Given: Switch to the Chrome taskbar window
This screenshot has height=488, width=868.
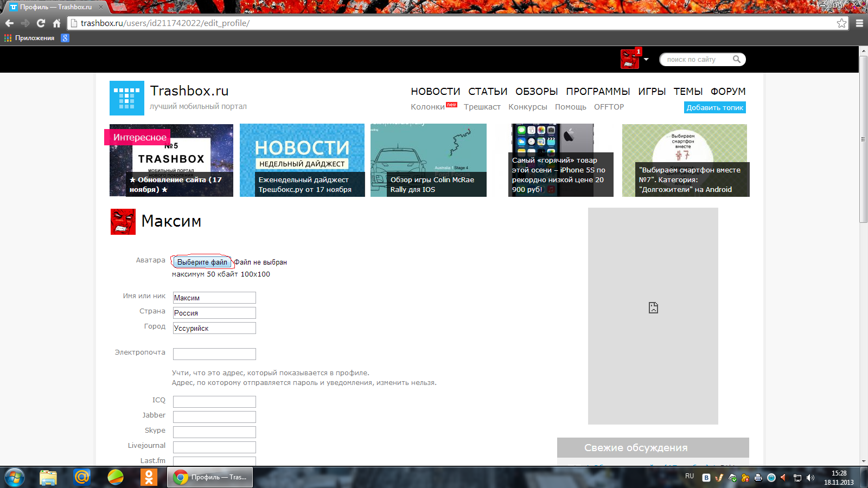Looking at the screenshot, I should [209, 477].
